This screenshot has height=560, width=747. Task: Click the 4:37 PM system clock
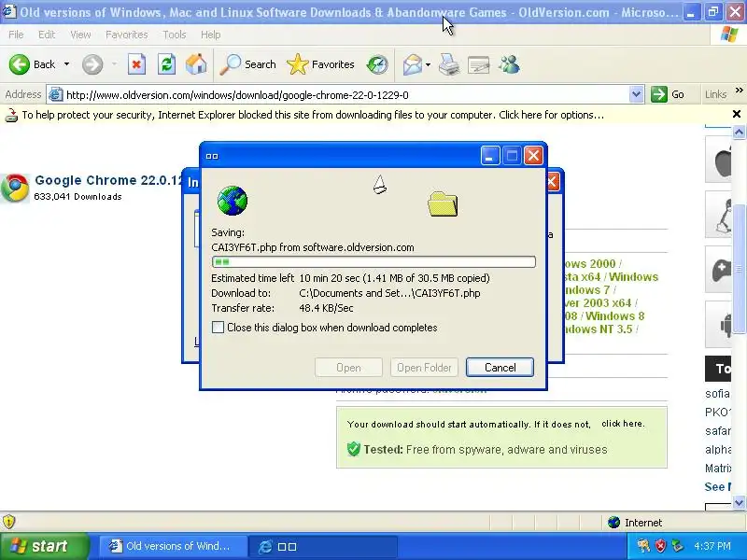712,546
